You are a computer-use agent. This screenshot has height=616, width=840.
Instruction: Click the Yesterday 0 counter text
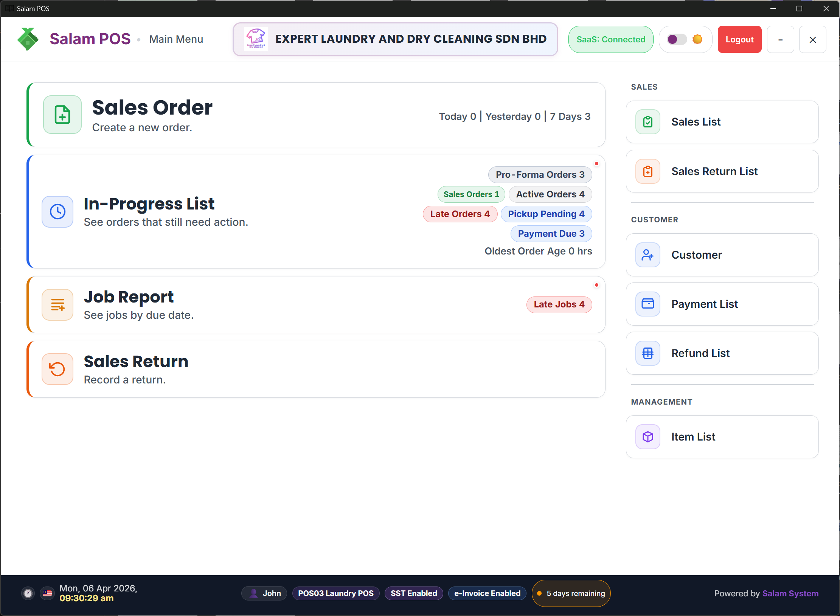click(513, 116)
